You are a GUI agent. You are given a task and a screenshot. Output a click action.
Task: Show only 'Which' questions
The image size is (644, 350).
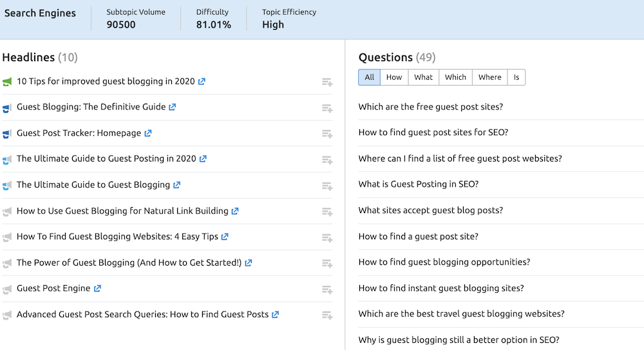tap(455, 77)
